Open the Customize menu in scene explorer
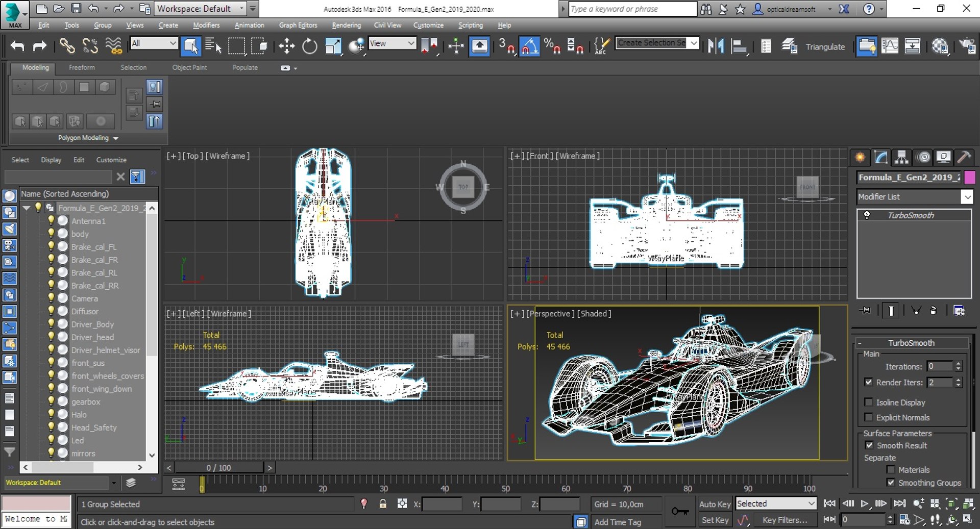The height and width of the screenshot is (529, 980). click(x=111, y=160)
